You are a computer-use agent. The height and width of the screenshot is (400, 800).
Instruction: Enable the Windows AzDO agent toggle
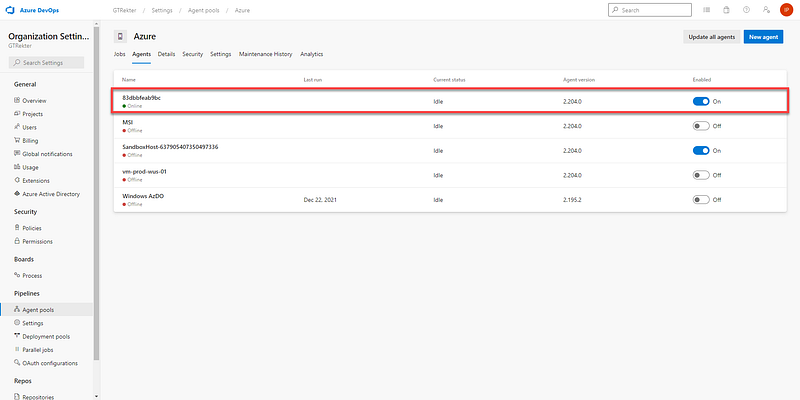pos(701,199)
